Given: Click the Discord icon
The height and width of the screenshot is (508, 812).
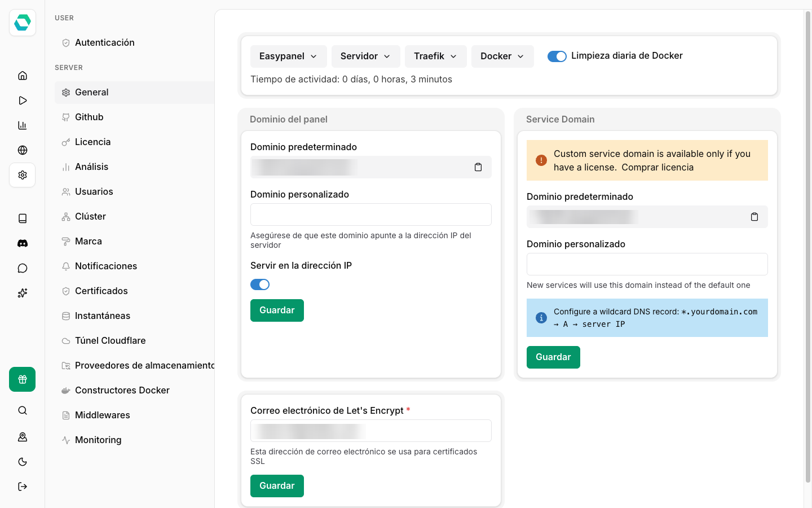Looking at the screenshot, I should click(23, 243).
